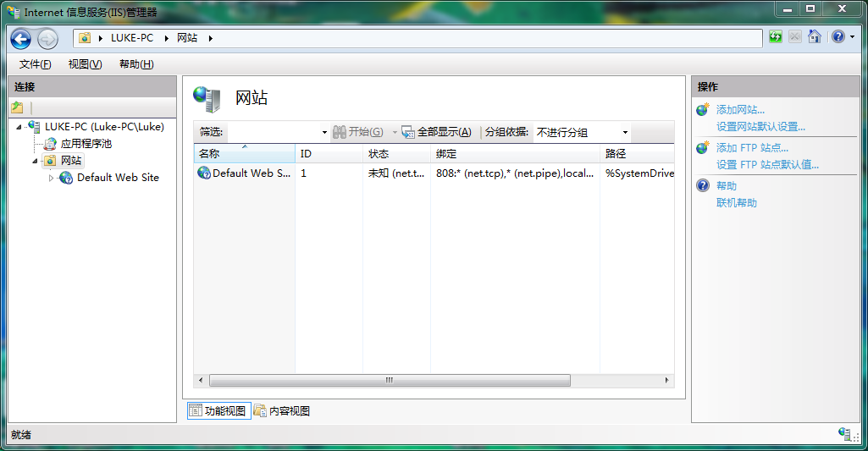The width and height of the screenshot is (868, 451).
Task: Click the address bar root folder icon
Action: 84,37
